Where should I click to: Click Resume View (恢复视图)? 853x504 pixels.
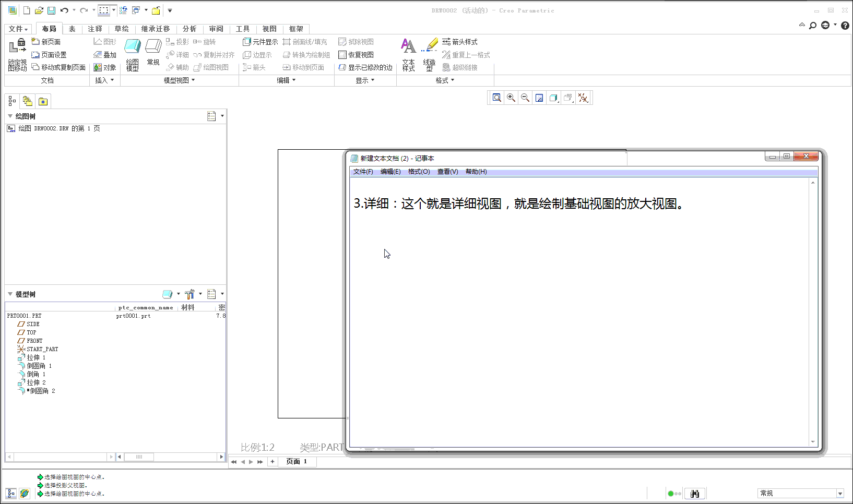coord(356,55)
